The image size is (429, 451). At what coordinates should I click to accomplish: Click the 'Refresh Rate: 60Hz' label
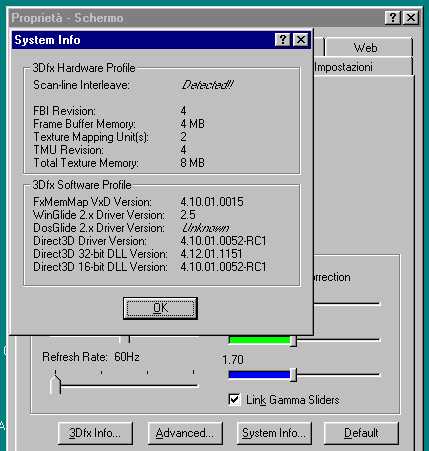[91, 357]
